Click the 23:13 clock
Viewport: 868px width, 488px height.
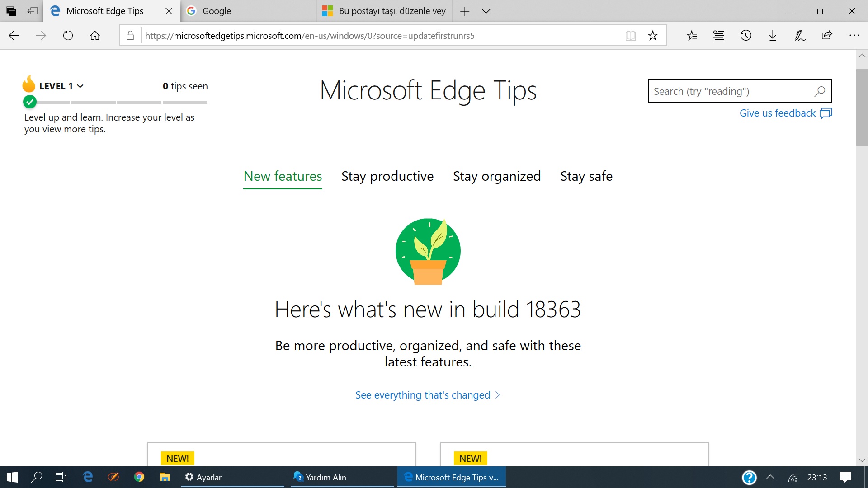(817, 477)
